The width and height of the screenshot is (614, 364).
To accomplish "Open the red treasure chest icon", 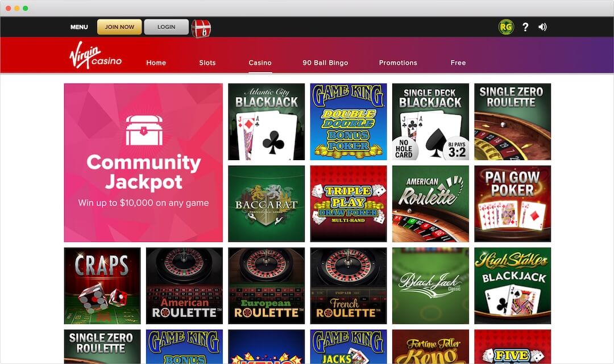I will point(201,28).
